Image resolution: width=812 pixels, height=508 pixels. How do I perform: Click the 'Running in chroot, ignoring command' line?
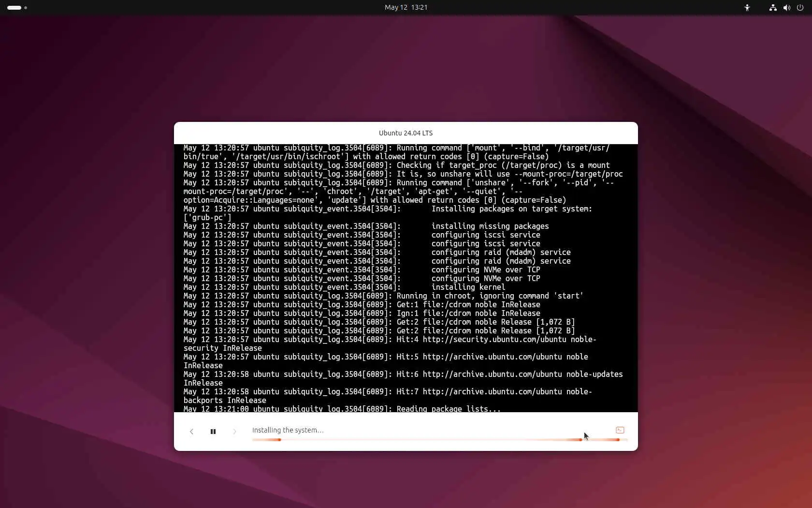point(383,296)
